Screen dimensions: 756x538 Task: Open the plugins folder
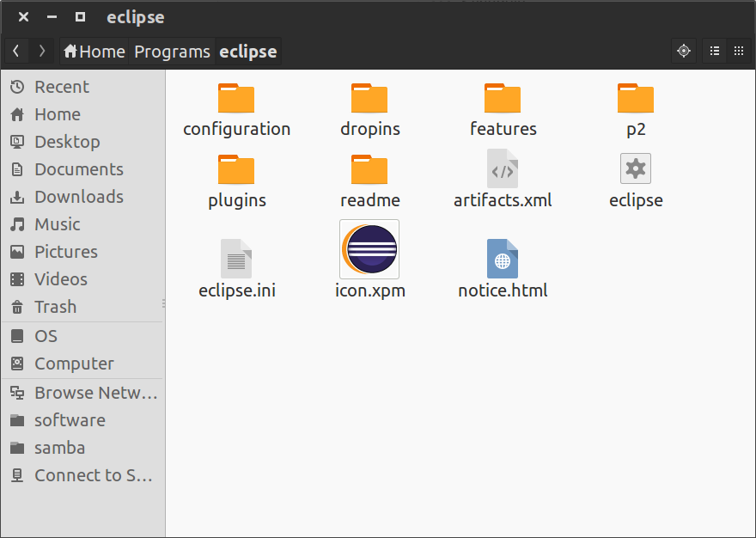(x=236, y=179)
